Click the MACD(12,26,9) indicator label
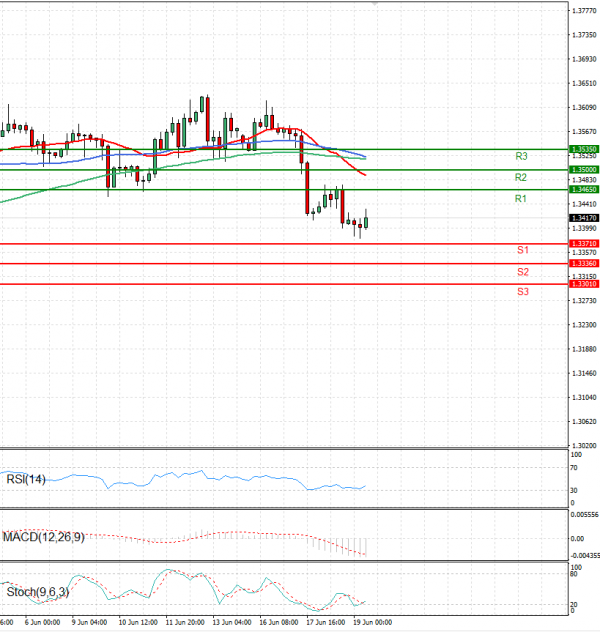This screenshot has width=600, height=632. pos(42,537)
